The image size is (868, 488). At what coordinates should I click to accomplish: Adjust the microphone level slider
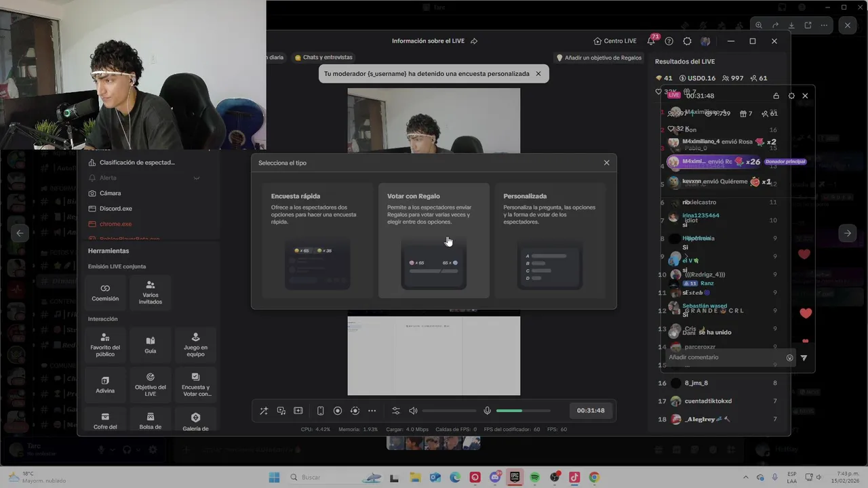[x=524, y=411]
